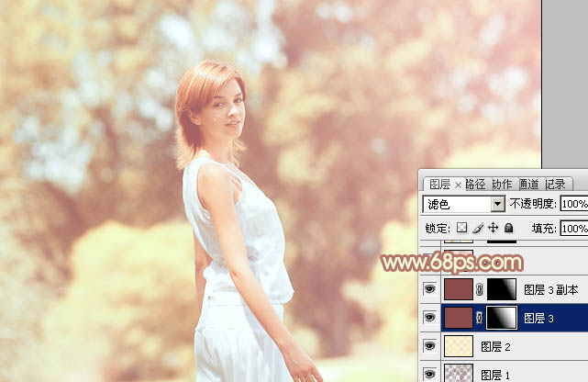Toggle visibility of 图层 3
Image resolution: width=588 pixels, height=382 pixels.
pyautogui.click(x=428, y=318)
